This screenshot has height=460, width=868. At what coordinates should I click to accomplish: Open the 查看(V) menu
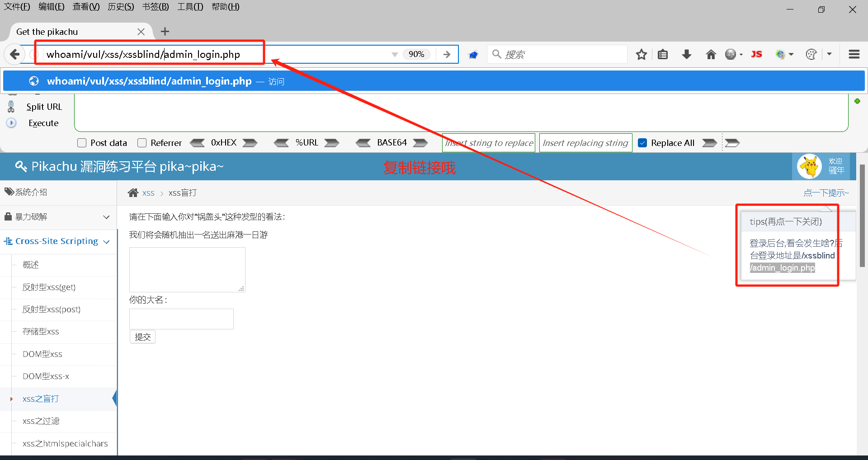coord(86,7)
